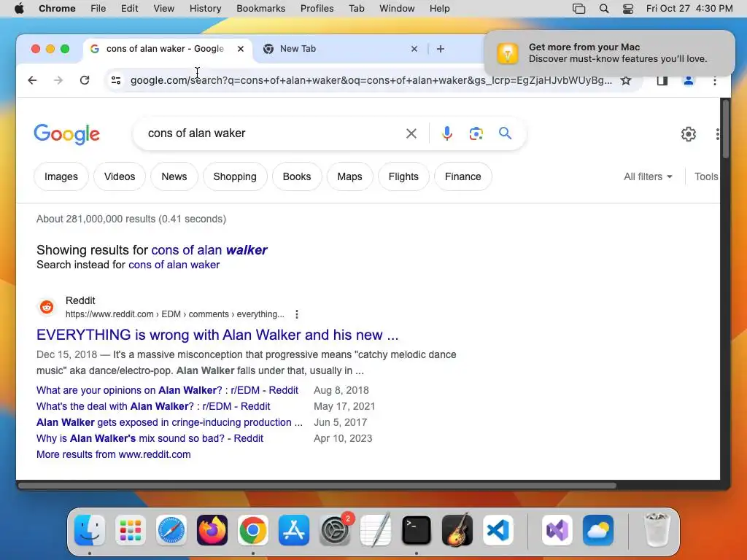747x560 pixels.
Task: Open a new tab with plus button
Action: pyautogui.click(x=441, y=49)
